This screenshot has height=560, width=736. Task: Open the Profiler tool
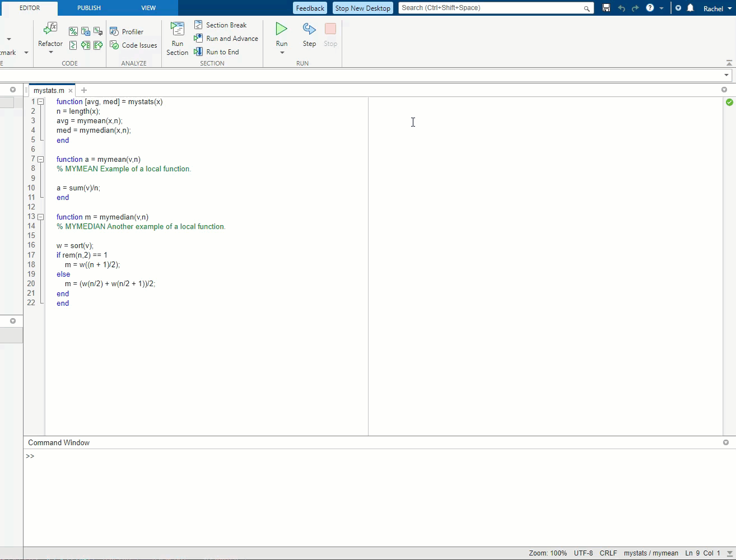[127, 32]
